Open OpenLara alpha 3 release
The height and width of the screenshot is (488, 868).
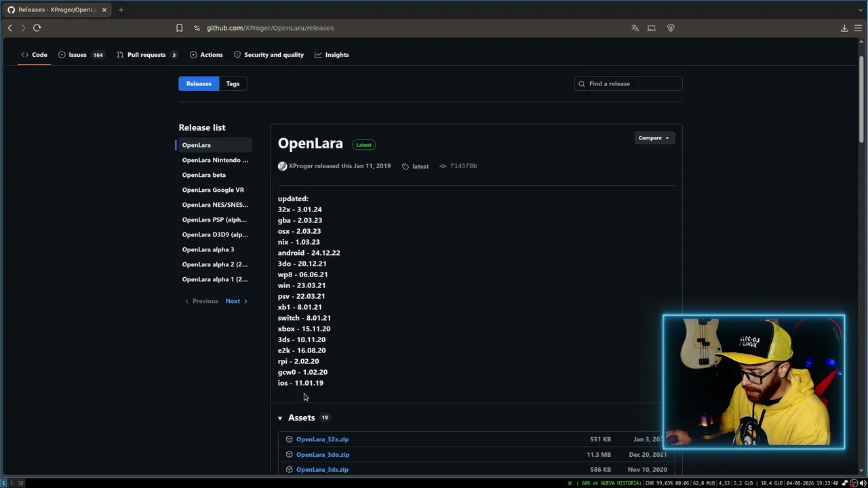pyautogui.click(x=208, y=249)
